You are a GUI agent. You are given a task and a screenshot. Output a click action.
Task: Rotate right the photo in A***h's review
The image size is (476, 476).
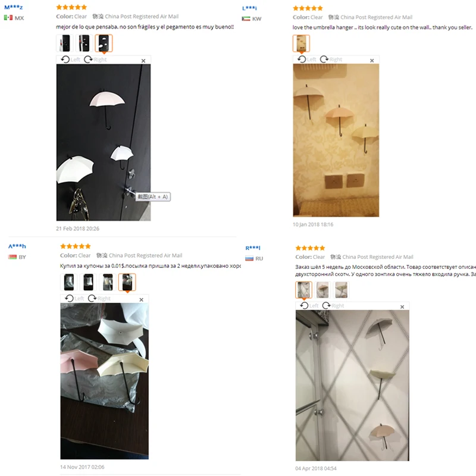click(x=99, y=298)
